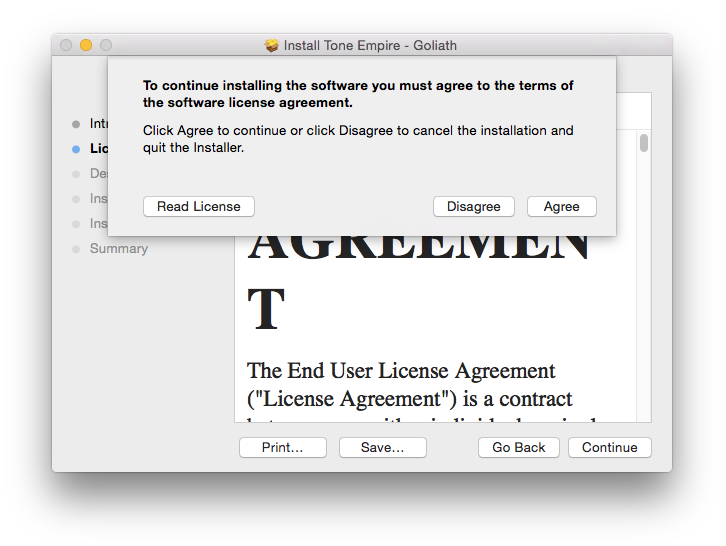This screenshot has height=546, width=726.
Task: Click the yellow minimize window button
Action: (86, 45)
